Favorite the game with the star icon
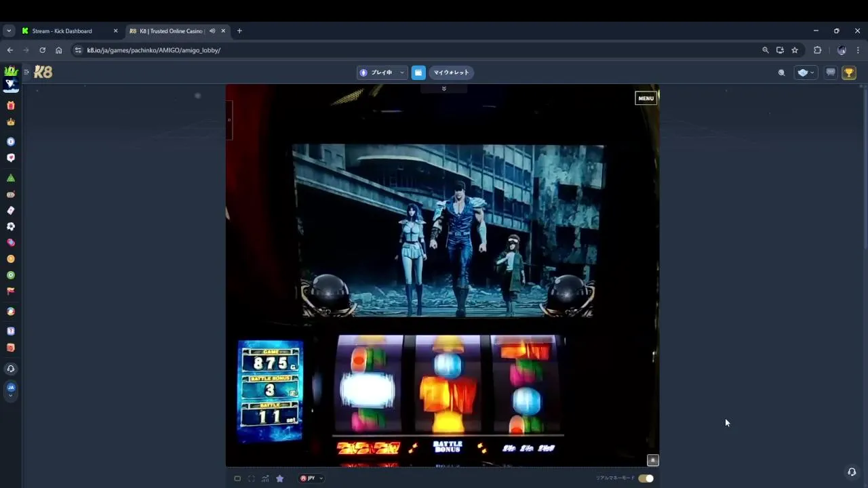The height and width of the screenshot is (488, 868). click(x=279, y=479)
